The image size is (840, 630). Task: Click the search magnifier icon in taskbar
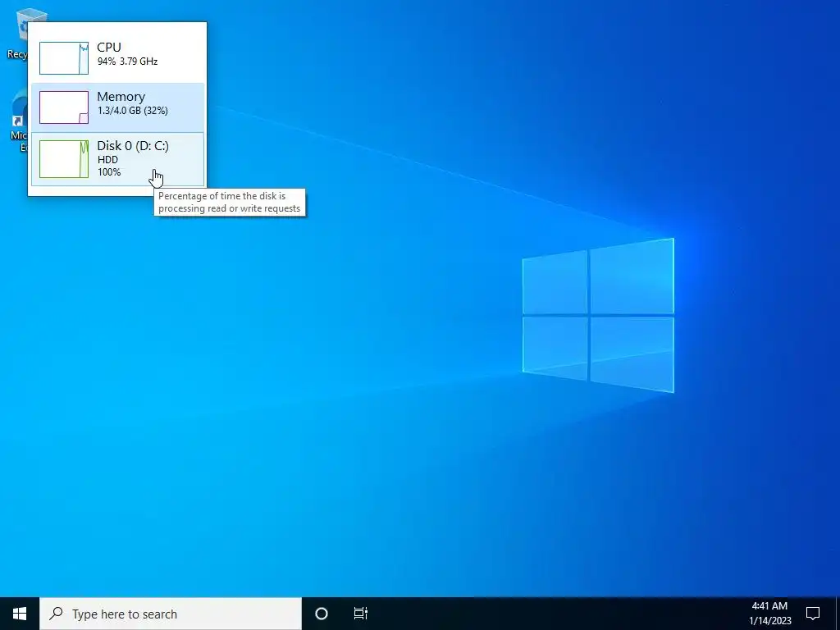(56, 614)
